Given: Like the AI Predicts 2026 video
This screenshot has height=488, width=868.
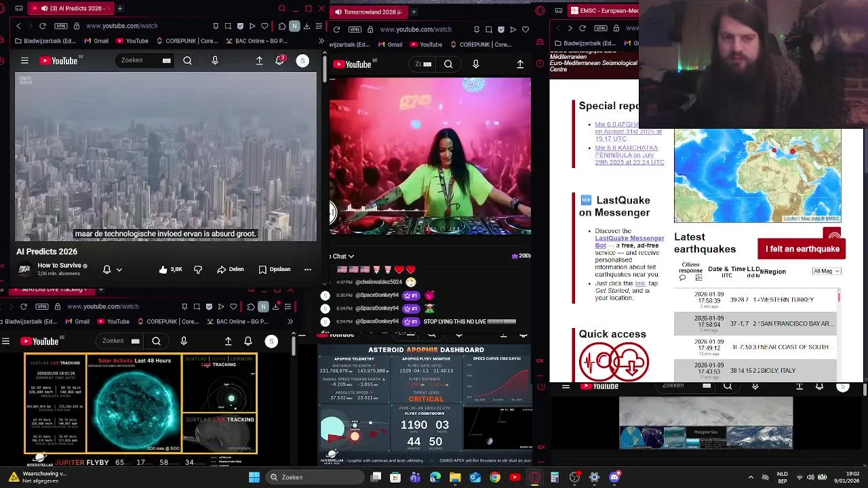Looking at the screenshot, I should tap(170, 269).
